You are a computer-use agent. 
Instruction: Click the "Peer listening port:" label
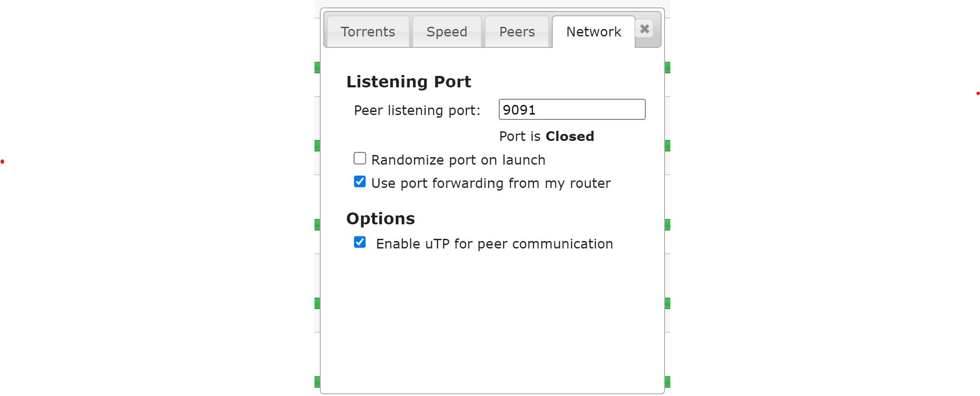[417, 111]
